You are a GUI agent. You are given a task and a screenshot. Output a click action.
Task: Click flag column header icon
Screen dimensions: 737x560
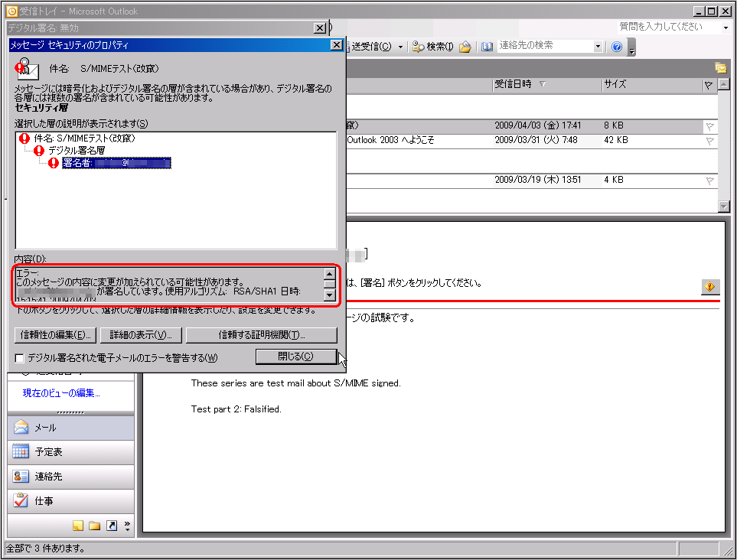(x=709, y=85)
